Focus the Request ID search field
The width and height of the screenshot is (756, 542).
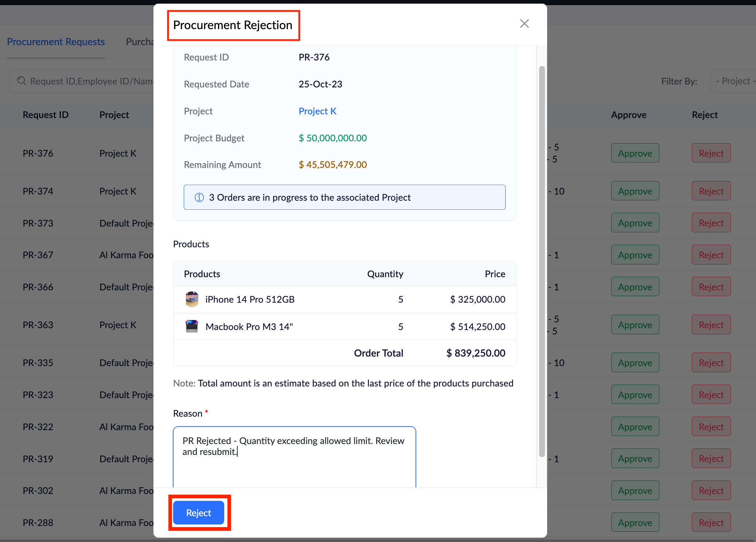[x=91, y=81]
